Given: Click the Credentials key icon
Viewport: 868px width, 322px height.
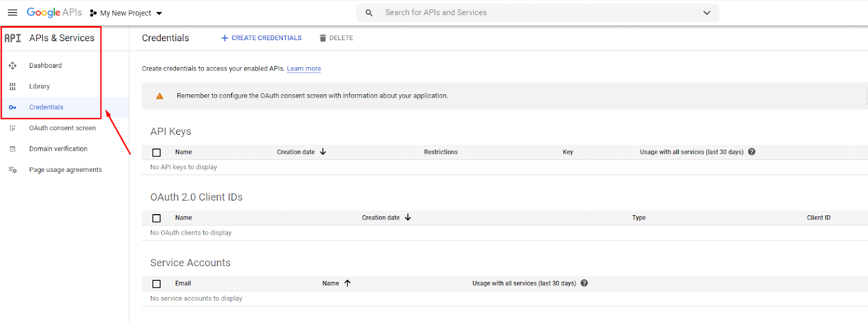Looking at the screenshot, I should [12, 107].
